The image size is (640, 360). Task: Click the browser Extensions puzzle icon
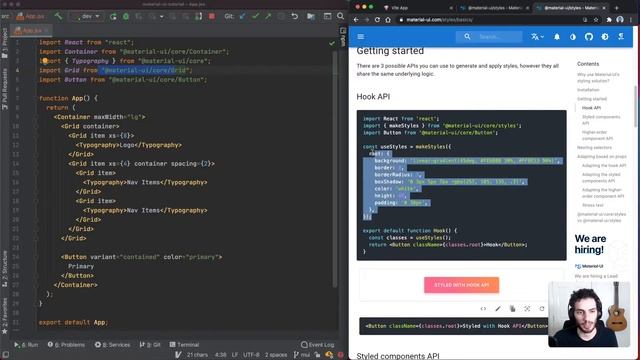point(609,20)
